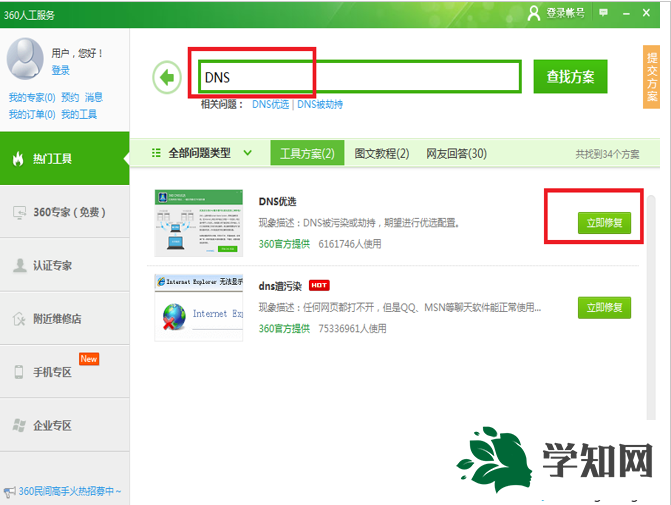Click the 登录 link under user greeting
671x505 pixels.
(x=60, y=70)
